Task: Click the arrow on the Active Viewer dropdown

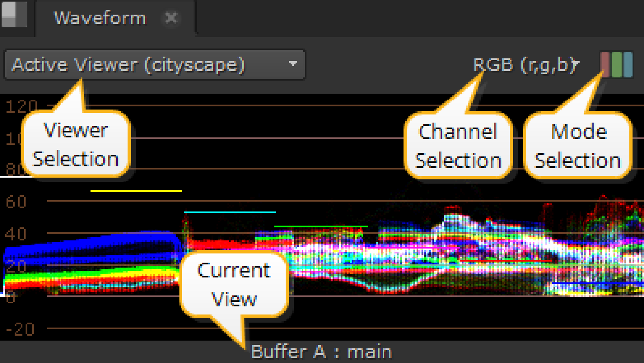Action: point(293,64)
